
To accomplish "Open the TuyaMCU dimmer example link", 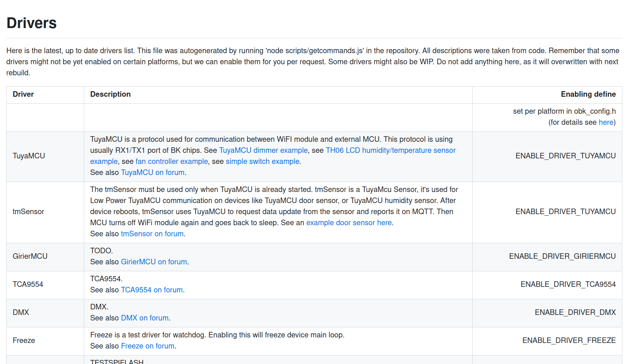I will (x=263, y=150).
